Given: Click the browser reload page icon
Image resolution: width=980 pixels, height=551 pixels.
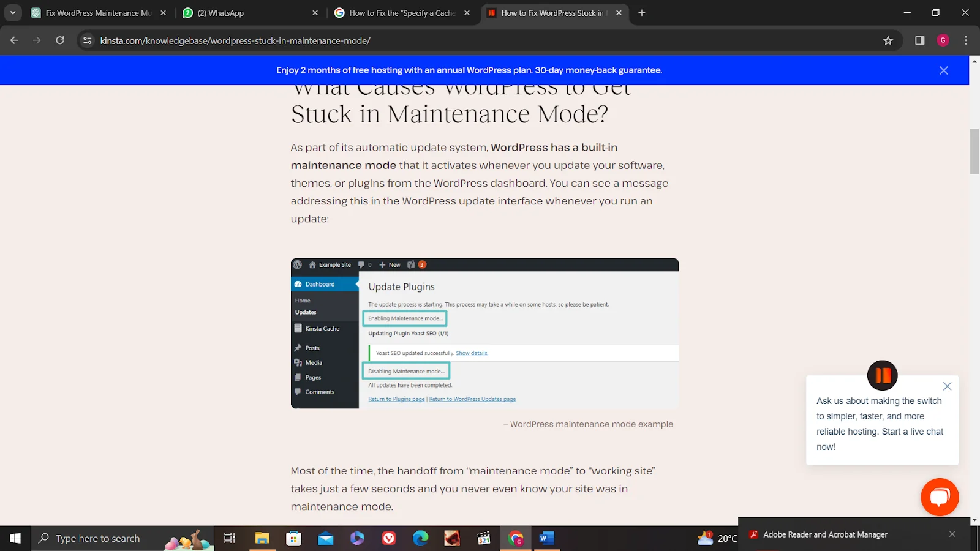Looking at the screenshot, I should click(x=60, y=40).
